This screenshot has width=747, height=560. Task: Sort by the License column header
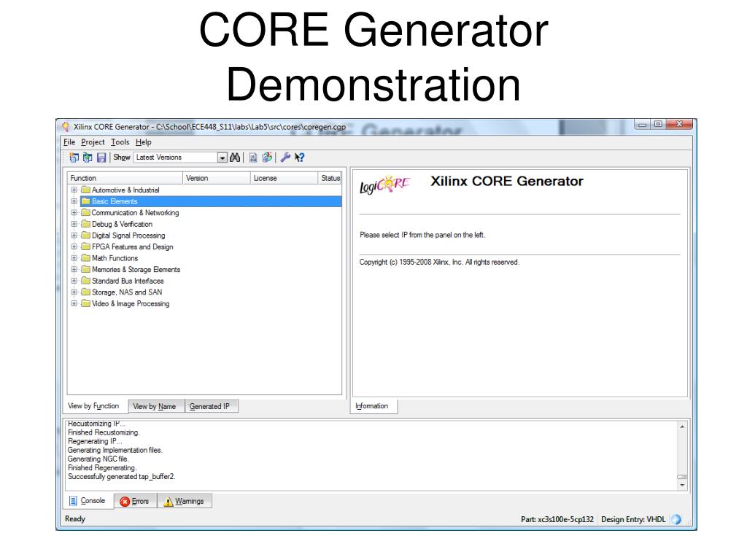tap(285, 178)
